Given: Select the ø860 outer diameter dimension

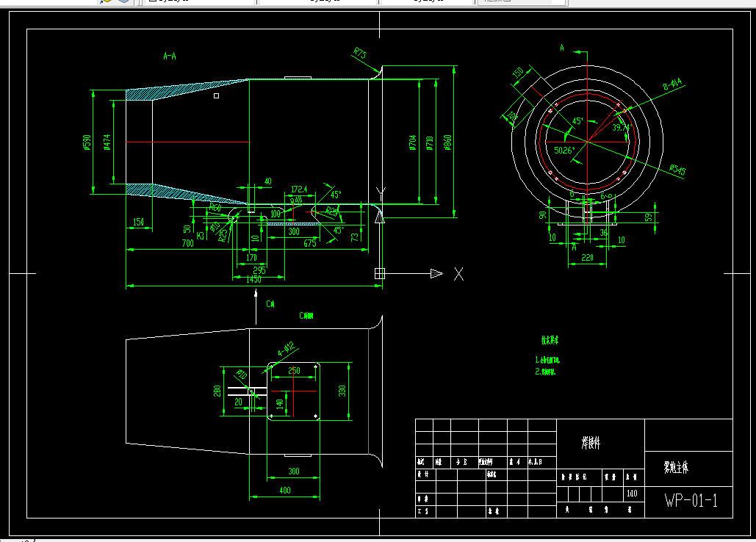Looking at the screenshot, I should tap(447, 142).
